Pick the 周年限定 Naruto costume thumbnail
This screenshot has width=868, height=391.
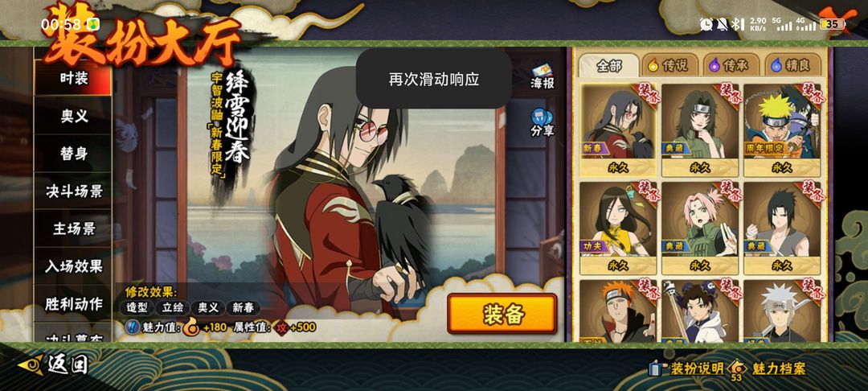click(782, 130)
